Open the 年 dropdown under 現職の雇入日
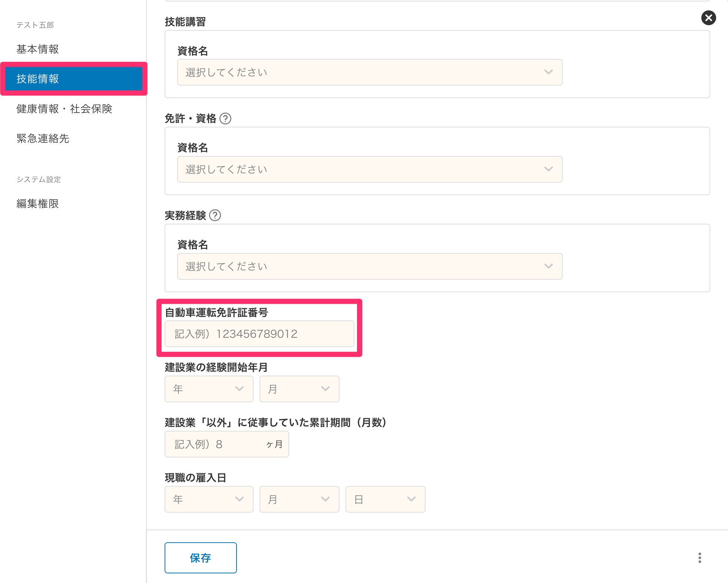Screen dimensions: 728x583 [209, 499]
